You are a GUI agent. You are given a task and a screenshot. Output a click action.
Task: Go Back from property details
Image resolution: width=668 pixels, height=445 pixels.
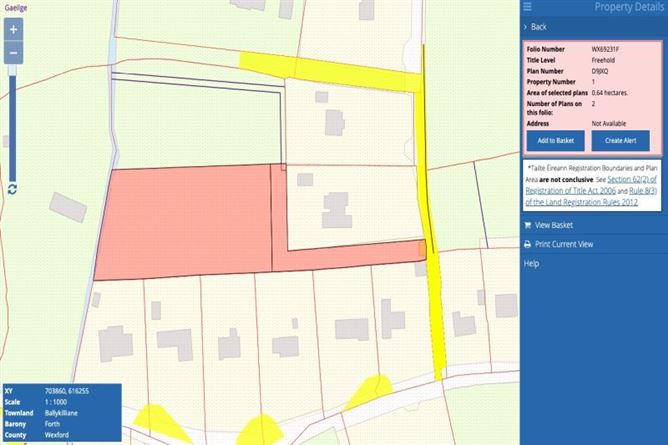(x=538, y=27)
